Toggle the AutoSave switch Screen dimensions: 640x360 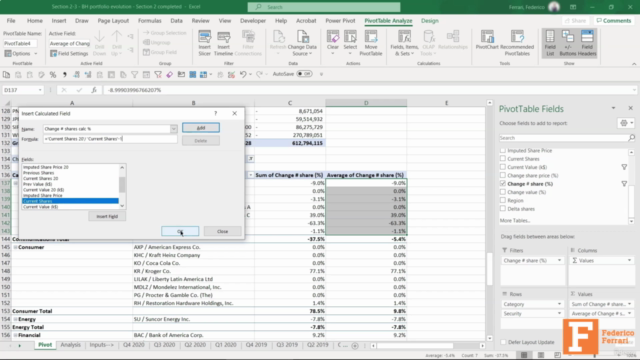[x=304, y=74]
